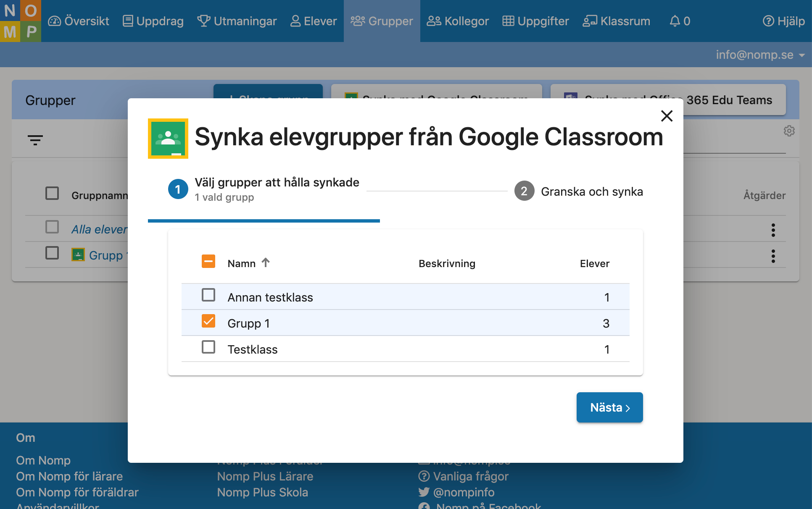Check the Alla elever row checkbox
The image size is (812, 509).
[52, 227]
